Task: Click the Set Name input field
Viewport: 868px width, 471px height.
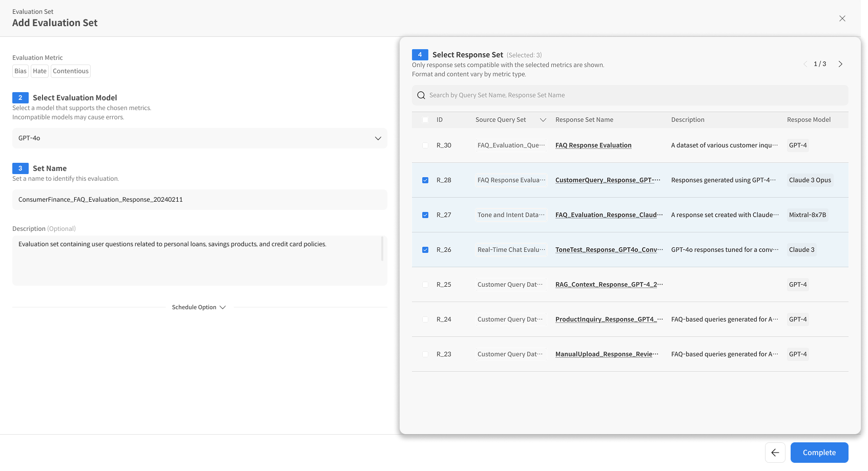Action: (x=199, y=200)
